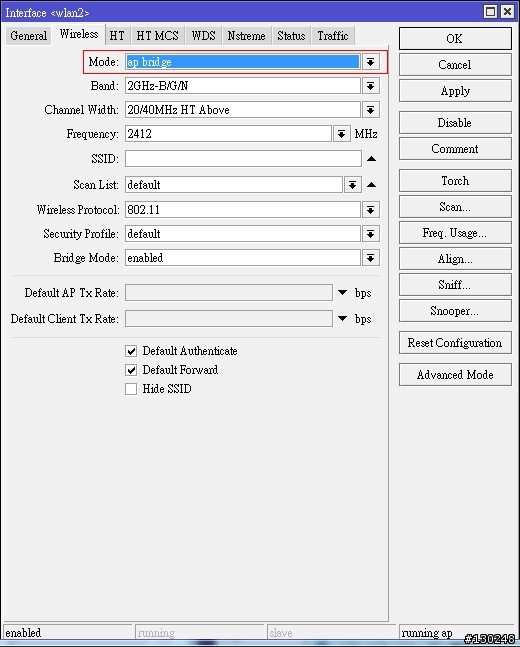Open the HT tab
520x647 pixels.
(x=117, y=36)
